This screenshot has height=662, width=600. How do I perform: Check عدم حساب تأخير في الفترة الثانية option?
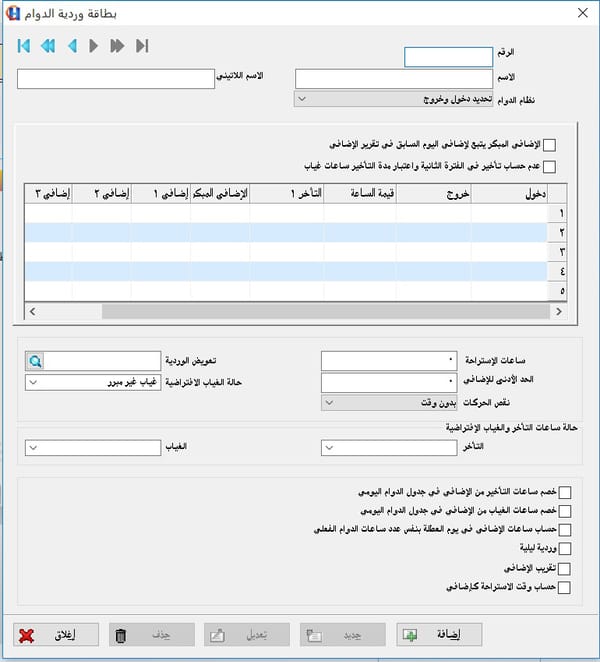coord(549,166)
